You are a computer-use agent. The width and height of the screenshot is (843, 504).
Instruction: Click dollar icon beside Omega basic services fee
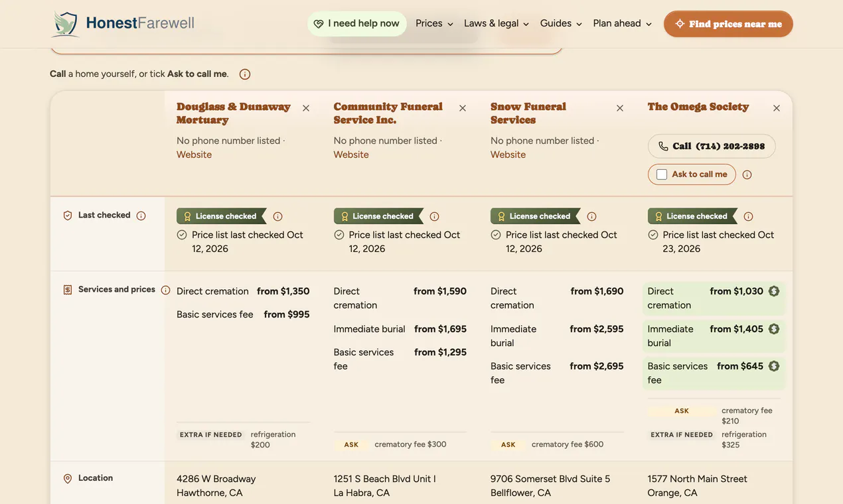click(x=774, y=366)
